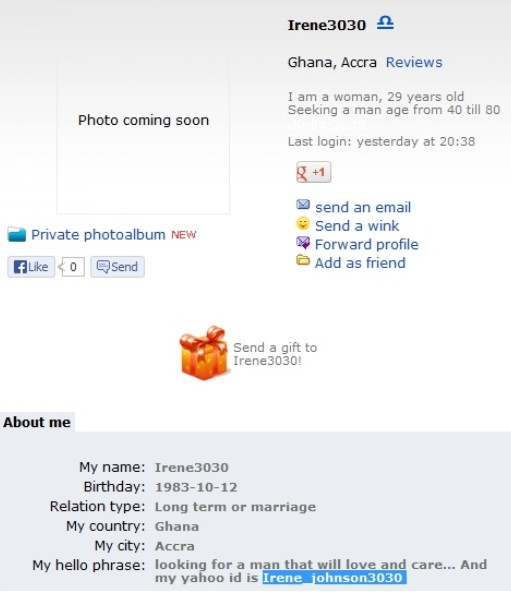Click the smiley wink icon
Viewport: 511px width, 592px height.
coord(303,224)
